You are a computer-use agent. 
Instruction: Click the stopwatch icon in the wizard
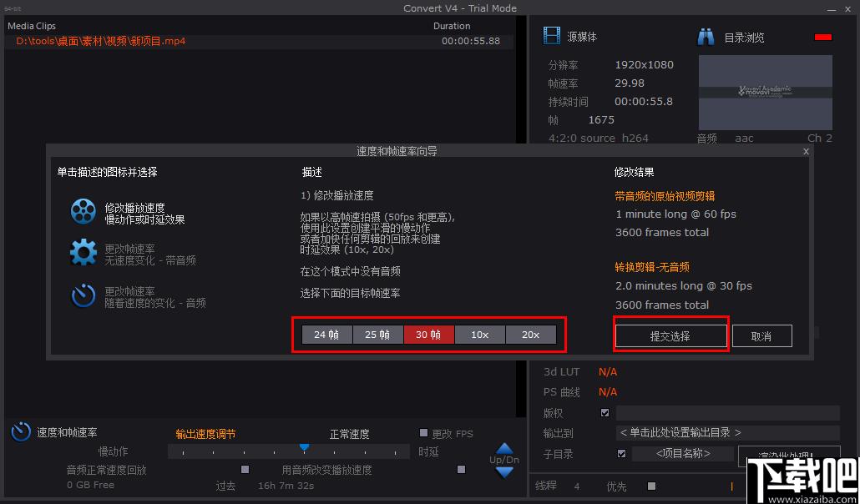pyautogui.click(x=83, y=295)
